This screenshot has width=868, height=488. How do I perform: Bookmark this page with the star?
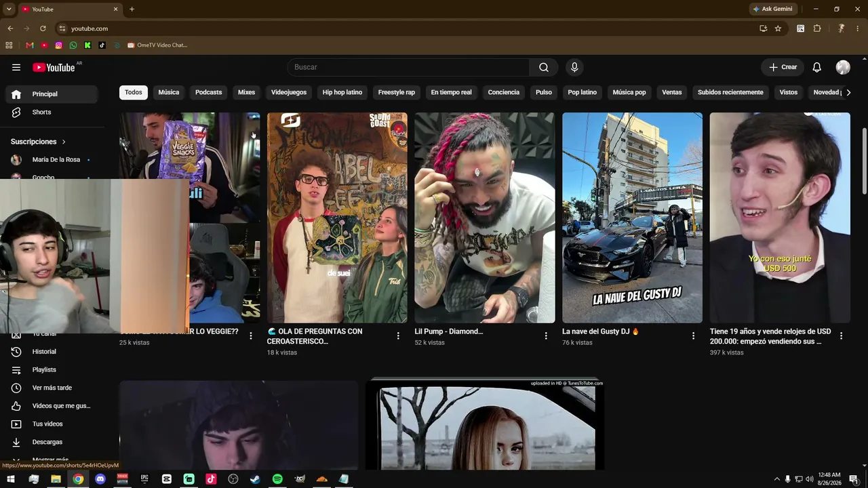[778, 28]
